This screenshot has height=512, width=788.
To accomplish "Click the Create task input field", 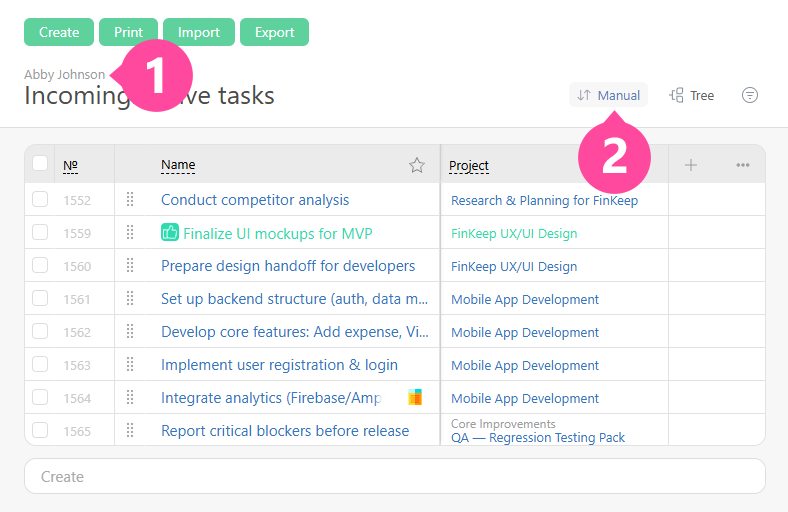I will 394,477.
